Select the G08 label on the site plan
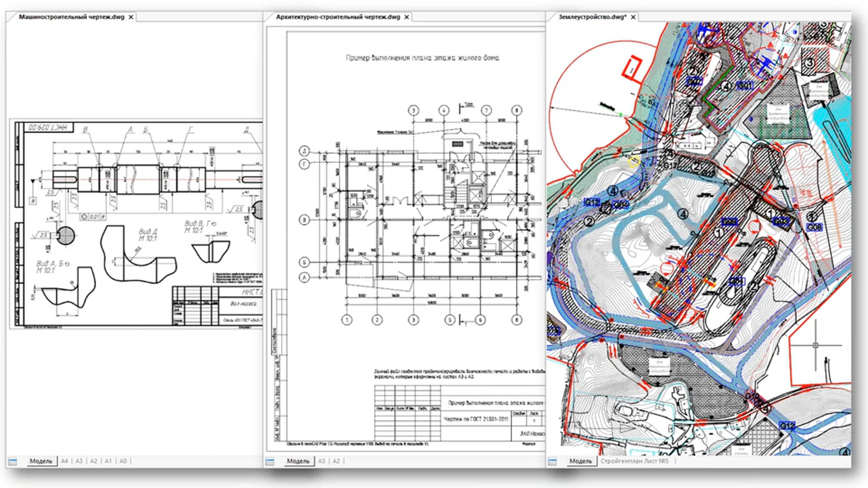The width and height of the screenshot is (868, 488). pos(814,227)
